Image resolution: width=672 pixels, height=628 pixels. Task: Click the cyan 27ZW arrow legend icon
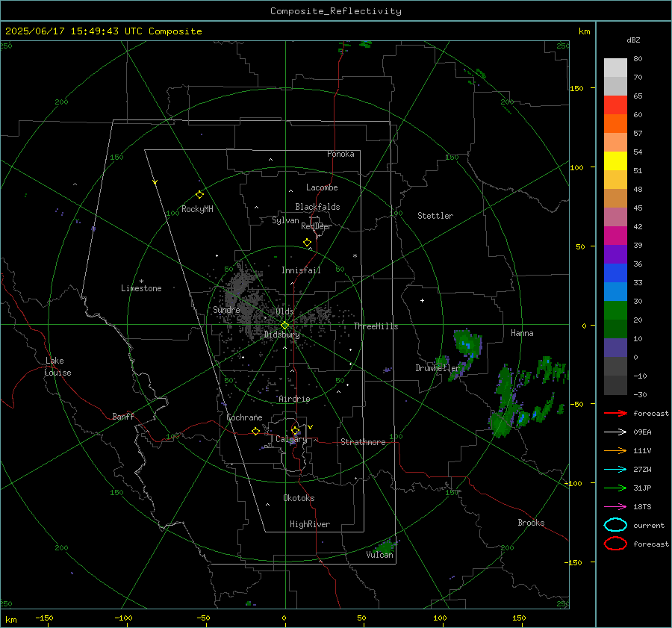click(615, 470)
